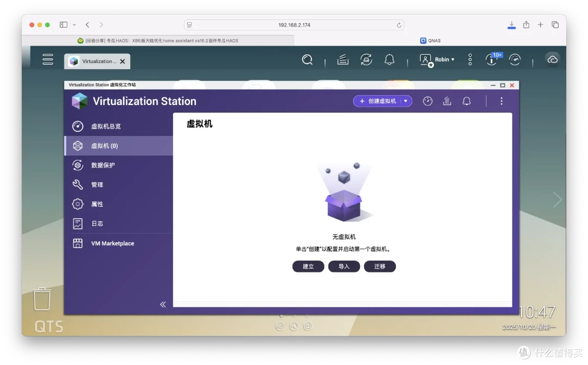Open the QTS dashboard gauge icon

click(x=515, y=60)
